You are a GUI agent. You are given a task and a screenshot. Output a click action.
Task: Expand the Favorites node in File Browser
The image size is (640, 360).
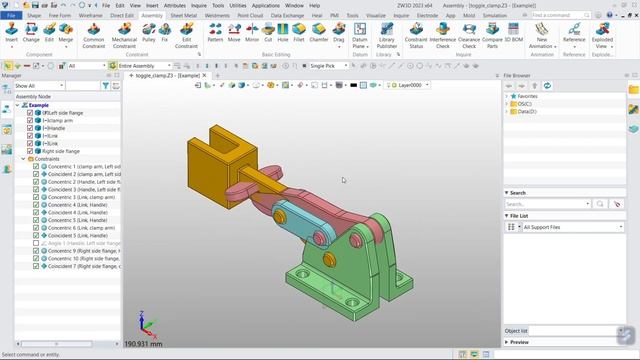507,96
